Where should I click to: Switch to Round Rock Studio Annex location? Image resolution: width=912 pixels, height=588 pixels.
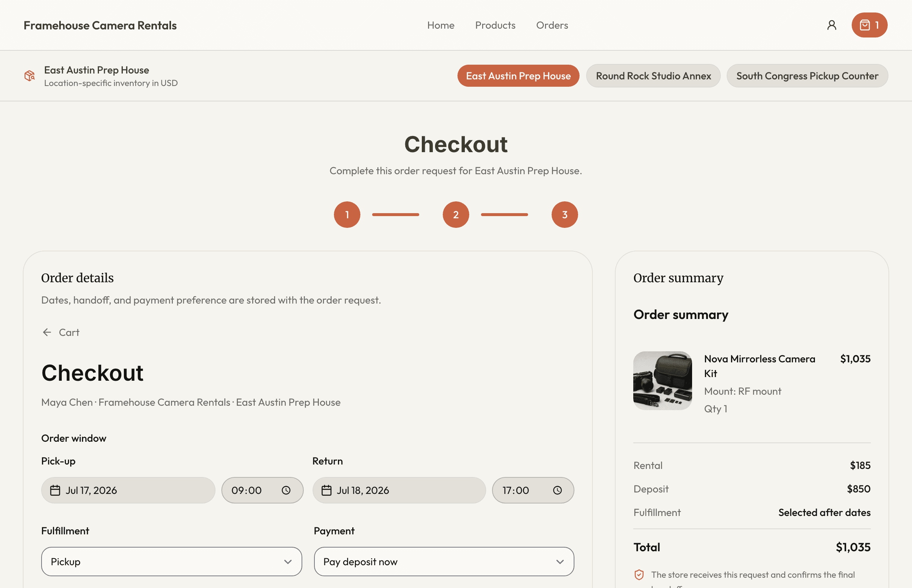653,76
